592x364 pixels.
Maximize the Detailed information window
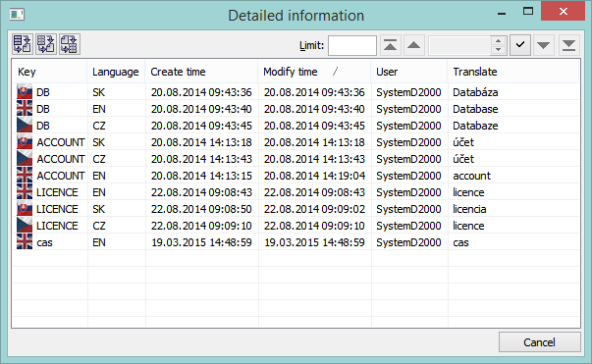[528, 12]
